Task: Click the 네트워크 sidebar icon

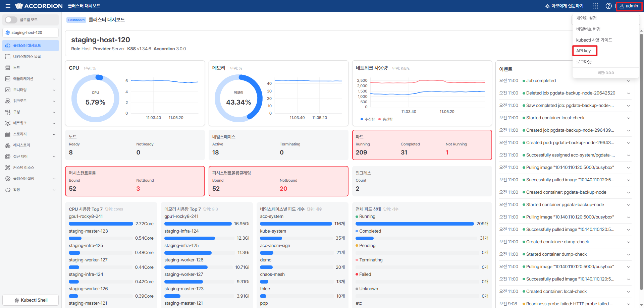Action: click(x=8, y=123)
